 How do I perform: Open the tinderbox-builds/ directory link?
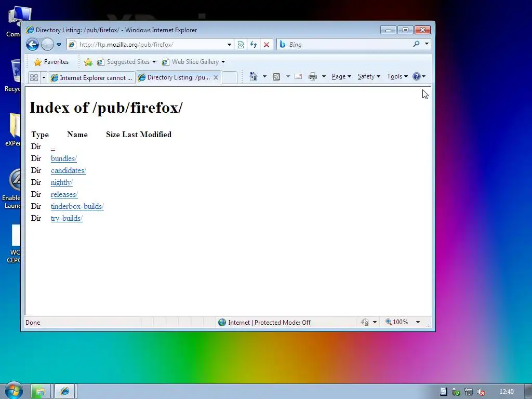[x=77, y=206]
